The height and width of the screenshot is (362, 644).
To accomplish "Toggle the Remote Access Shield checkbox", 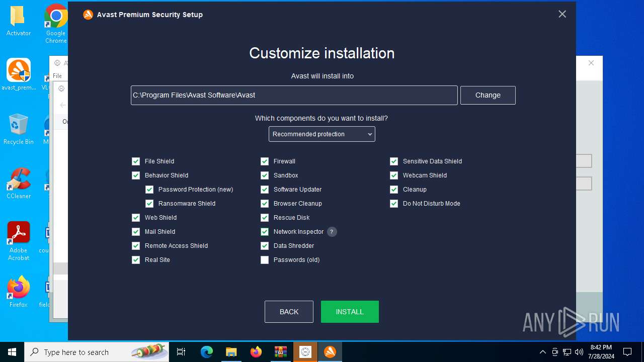I will (x=136, y=246).
